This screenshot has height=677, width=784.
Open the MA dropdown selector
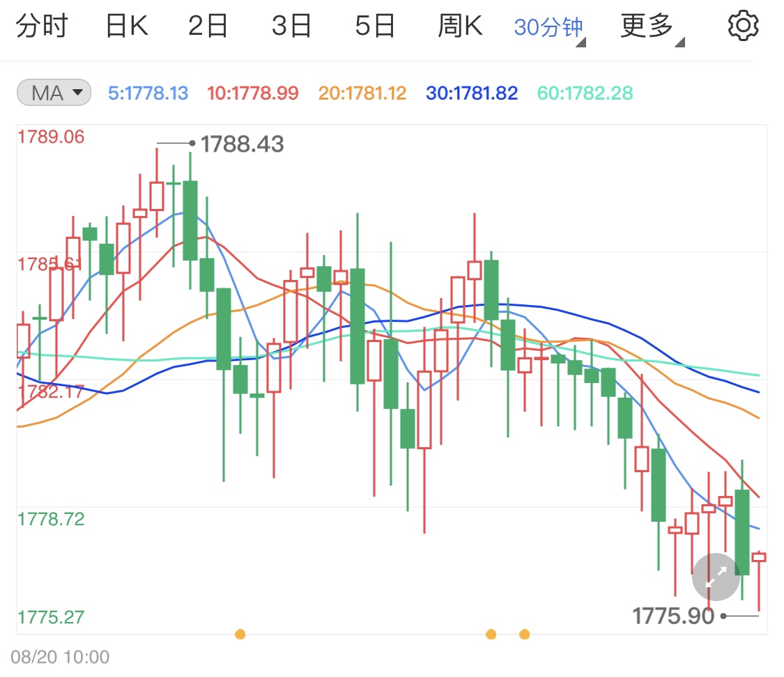point(77,92)
